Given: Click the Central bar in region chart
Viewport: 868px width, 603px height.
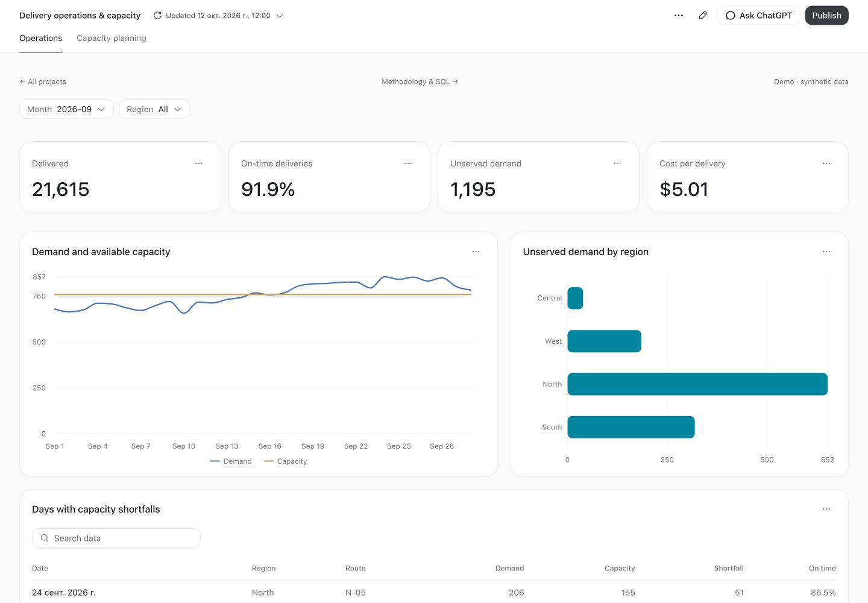Looking at the screenshot, I should click(575, 298).
